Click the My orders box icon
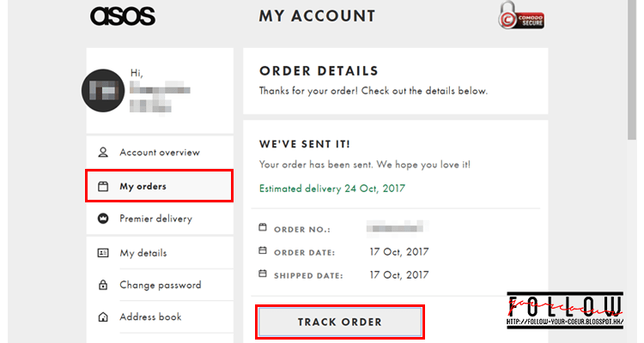This screenshot has height=343, width=644. coord(103,186)
